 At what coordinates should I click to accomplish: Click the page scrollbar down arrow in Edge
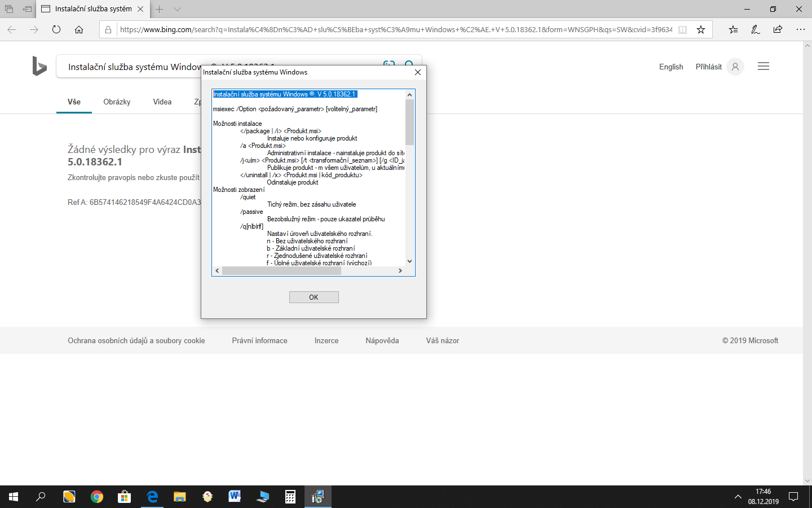click(807, 481)
